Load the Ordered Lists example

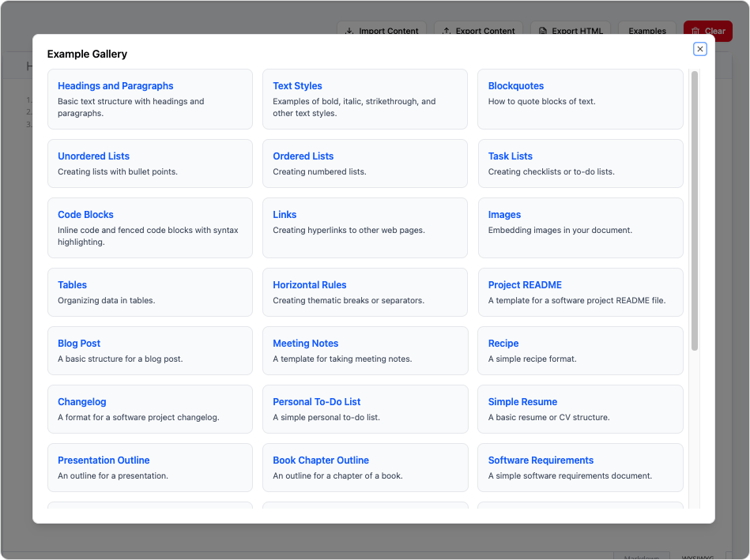coord(364,163)
